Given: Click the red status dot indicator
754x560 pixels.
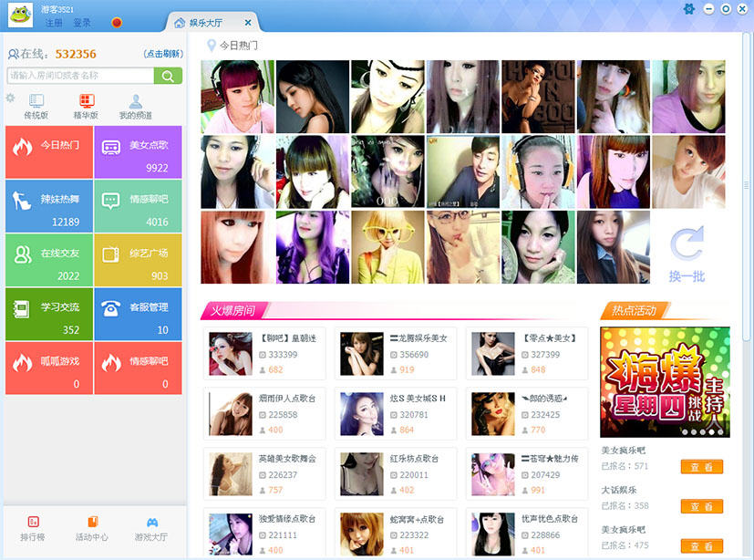Looking at the screenshot, I should (x=117, y=23).
